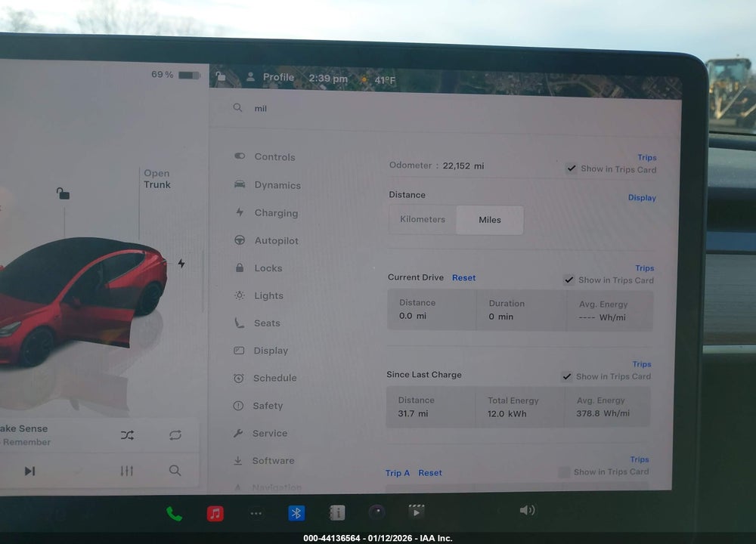
Task: Uncheck Current Drive Show in Trips Card
Action: pos(569,280)
